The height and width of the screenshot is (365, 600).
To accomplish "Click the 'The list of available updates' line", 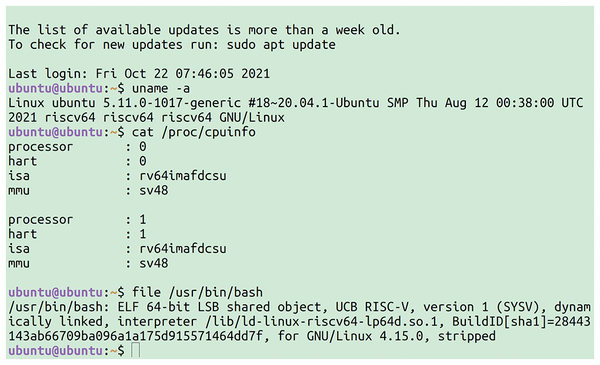I will pos(204,30).
